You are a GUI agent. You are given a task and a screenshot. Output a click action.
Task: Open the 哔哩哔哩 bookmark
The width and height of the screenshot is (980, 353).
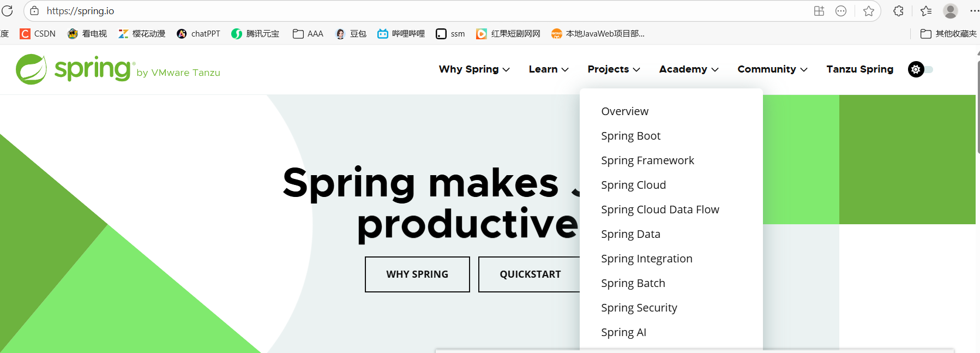coord(401,34)
